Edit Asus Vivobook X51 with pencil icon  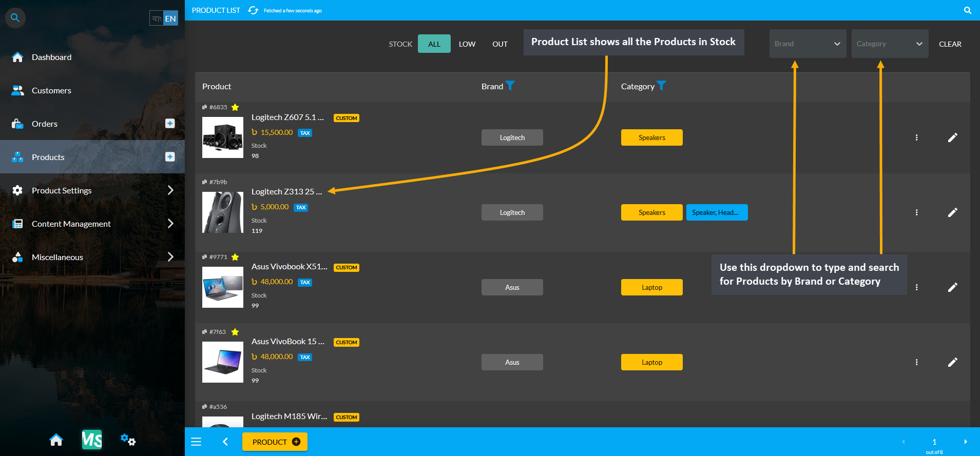[x=952, y=287]
